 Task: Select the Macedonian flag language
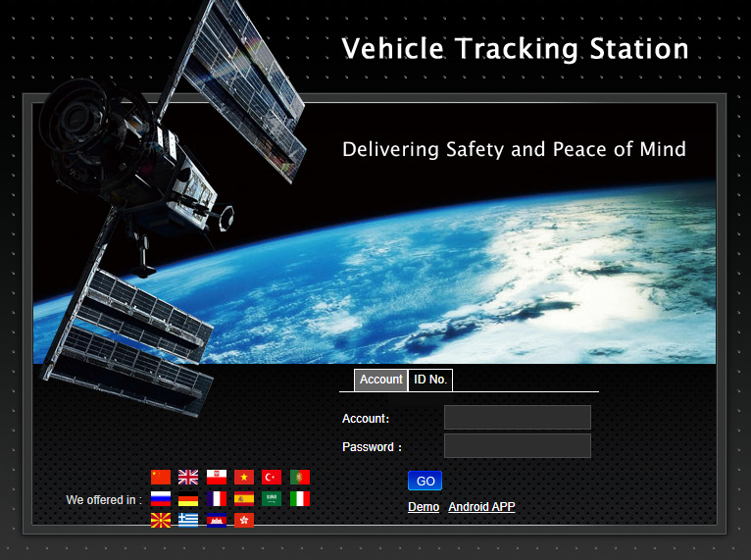161,520
